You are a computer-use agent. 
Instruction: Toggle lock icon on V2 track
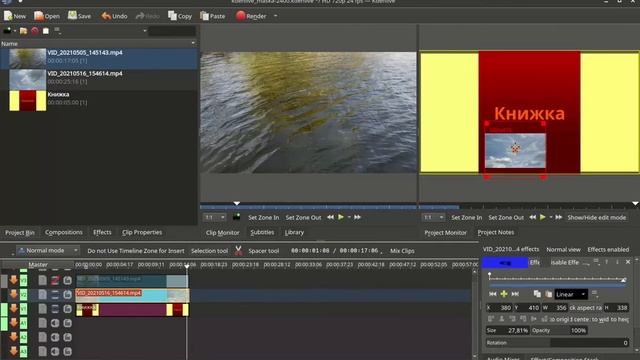tap(67, 294)
